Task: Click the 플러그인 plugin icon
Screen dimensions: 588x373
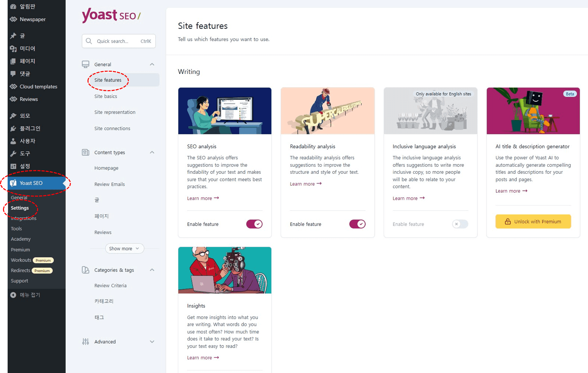Action: tap(13, 128)
